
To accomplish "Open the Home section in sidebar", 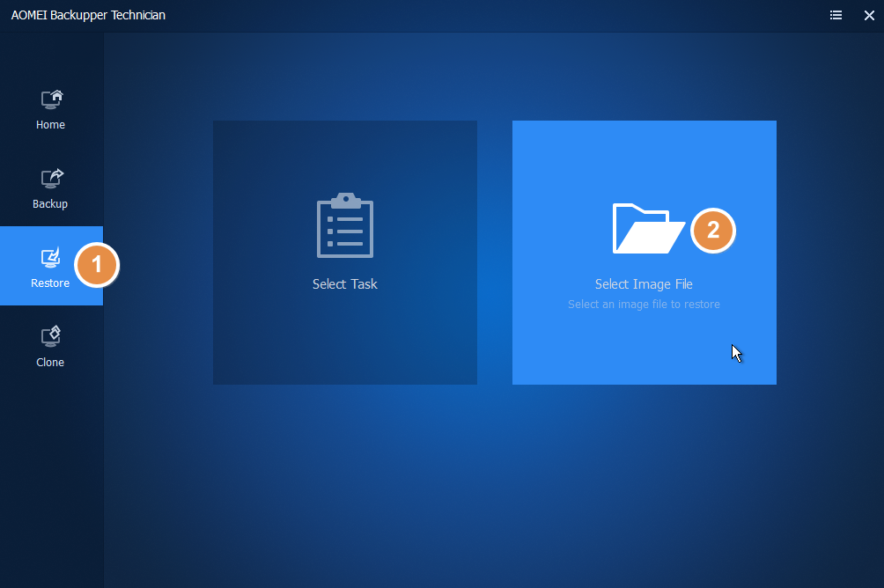I will pyautogui.click(x=51, y=109).
